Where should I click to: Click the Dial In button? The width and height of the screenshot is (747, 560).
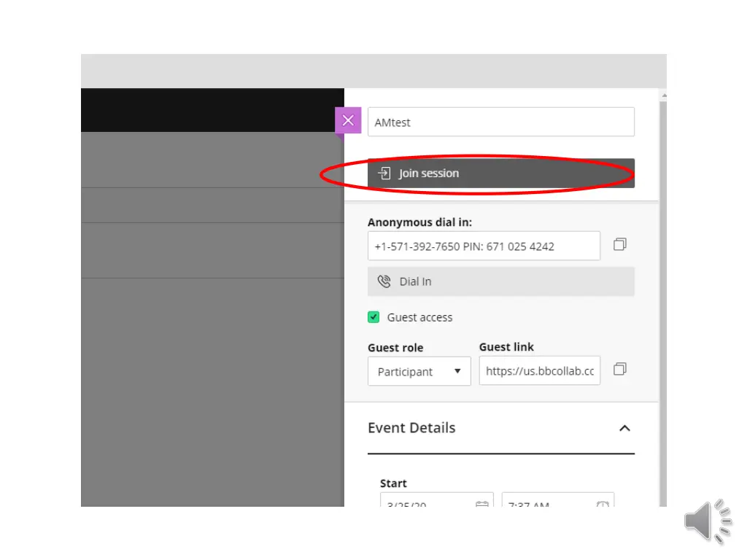coord(500,281)
